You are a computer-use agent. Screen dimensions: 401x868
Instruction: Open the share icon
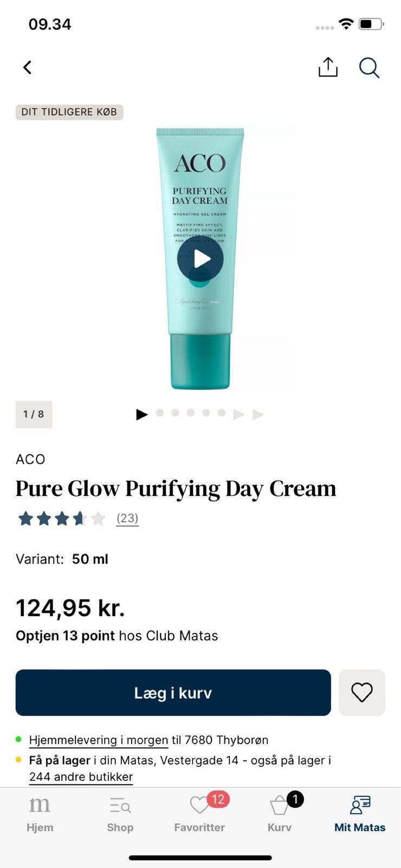click(x=328, y=67)
